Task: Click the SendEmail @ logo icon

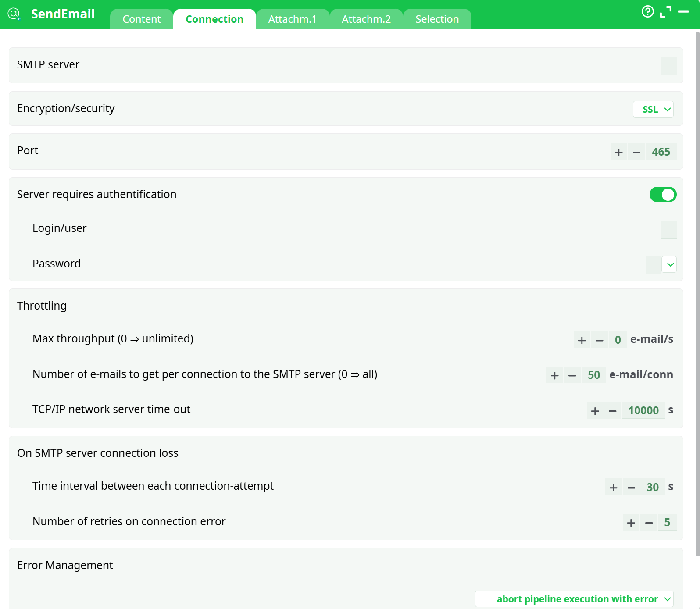Action: coord(14,14)
